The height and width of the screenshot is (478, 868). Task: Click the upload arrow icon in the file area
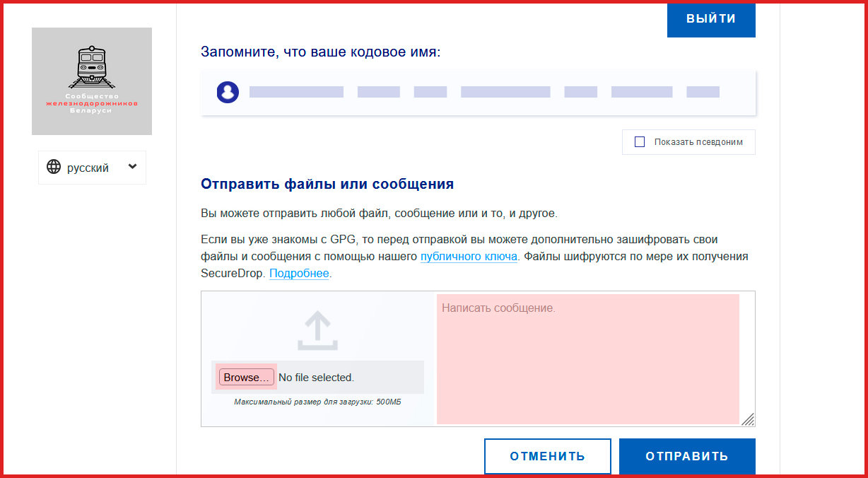(x=317, y=332)
